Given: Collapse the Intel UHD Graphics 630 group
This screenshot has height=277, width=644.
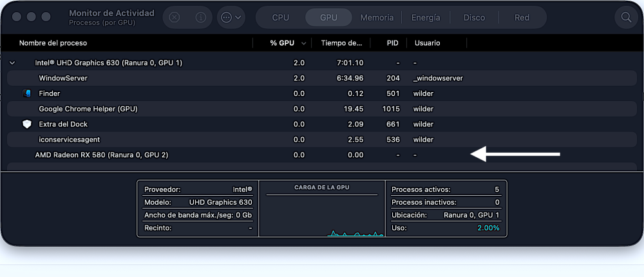Looking at the screenshot, I should (x=12, y=63).
